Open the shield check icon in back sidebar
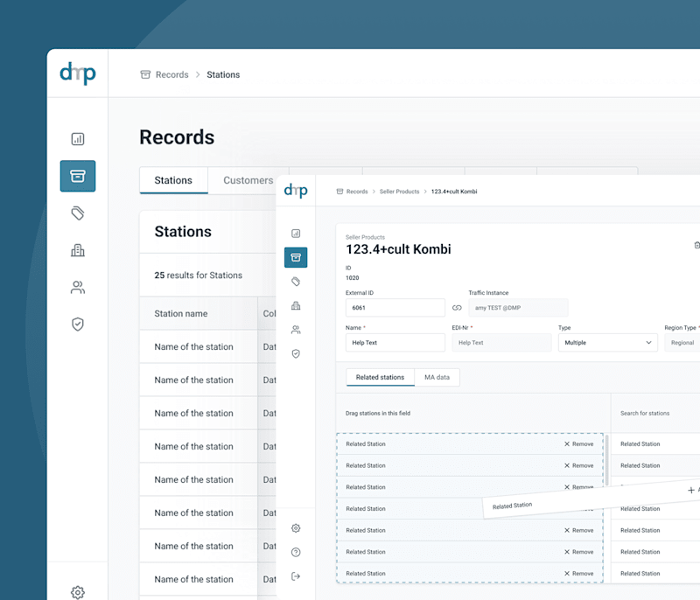The image size is (700, 600). pos(78,324)
